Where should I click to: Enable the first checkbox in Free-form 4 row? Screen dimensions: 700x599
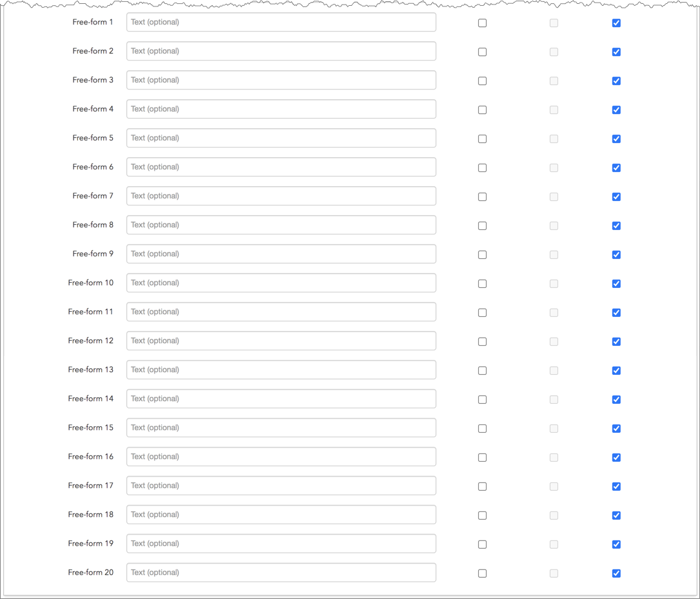pos(482,110)
